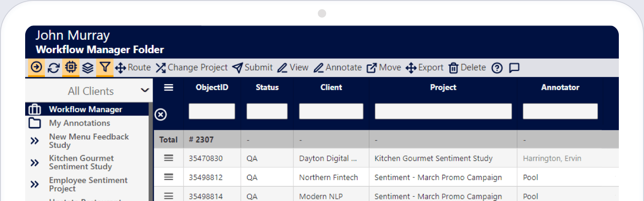Sort by Annotator column header

point(560,88)
